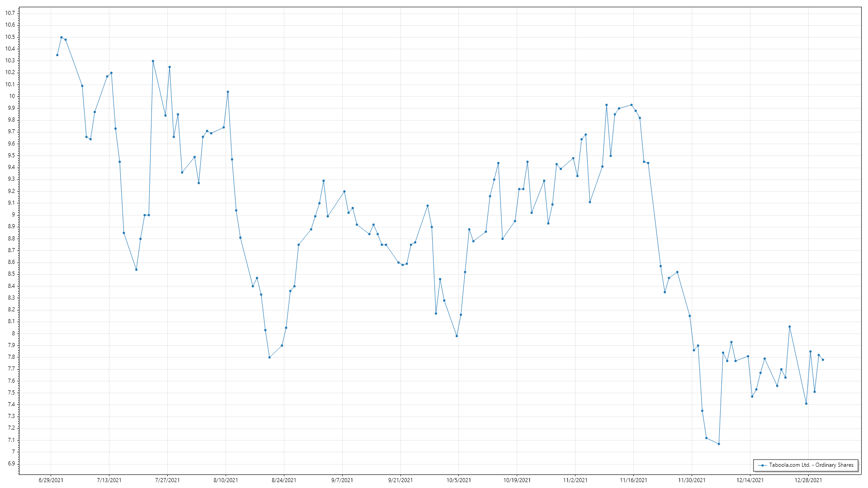Click the Taboola.com Ltd. legend label
Screen dimensions: 868x488
tap(811, 465)
